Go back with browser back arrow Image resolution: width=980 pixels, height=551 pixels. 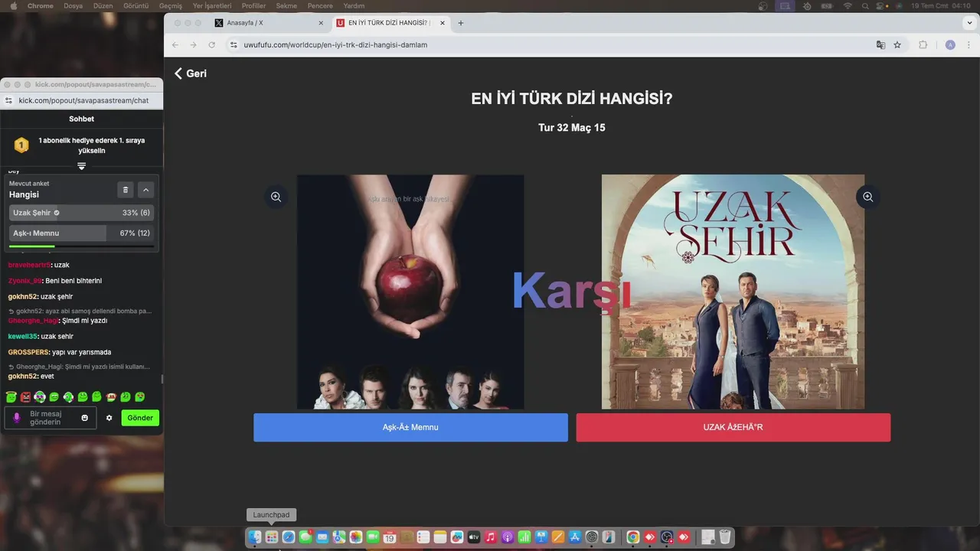tap(175, 45)
